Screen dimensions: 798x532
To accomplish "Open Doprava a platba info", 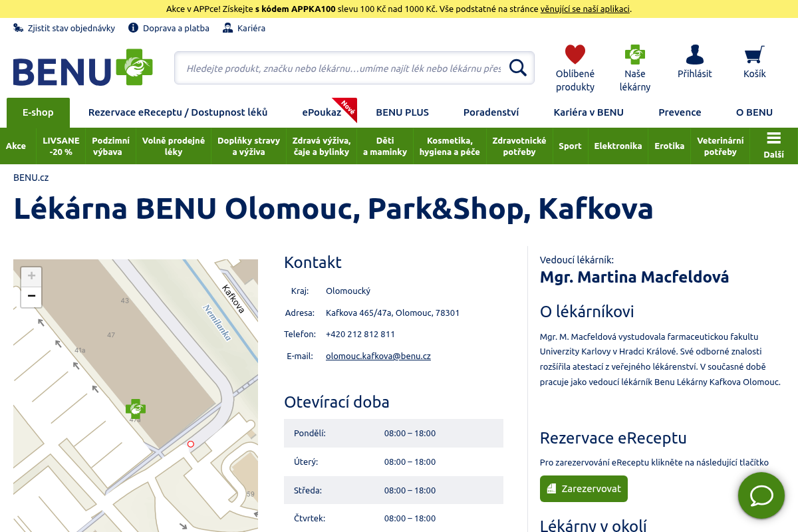I will (169, 28).
